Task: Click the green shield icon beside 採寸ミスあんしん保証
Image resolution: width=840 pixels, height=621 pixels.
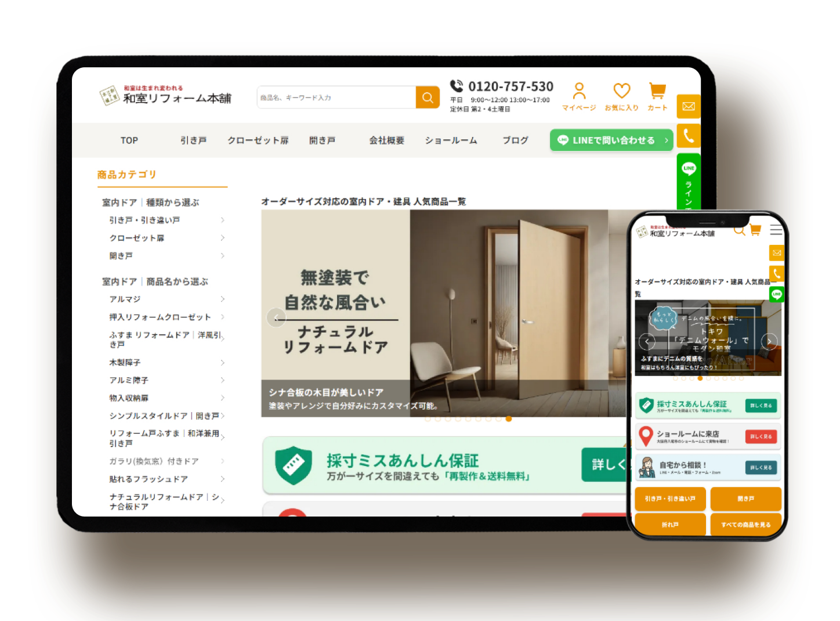Action: 294,465
